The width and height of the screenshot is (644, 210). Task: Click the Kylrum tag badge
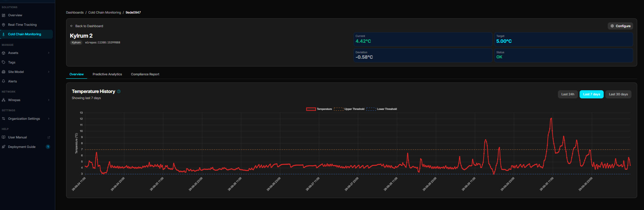(76, 43)
